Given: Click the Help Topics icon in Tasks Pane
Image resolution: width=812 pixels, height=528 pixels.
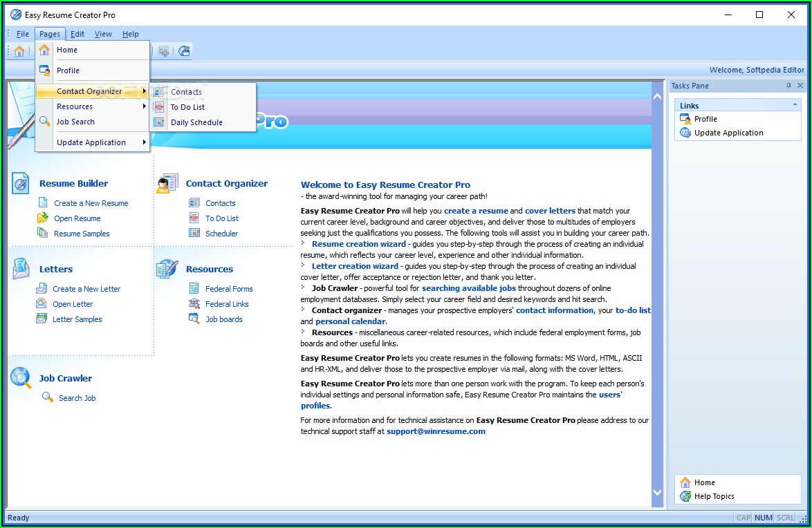Looking at the screenshot, I should click(x=685, y=496).
